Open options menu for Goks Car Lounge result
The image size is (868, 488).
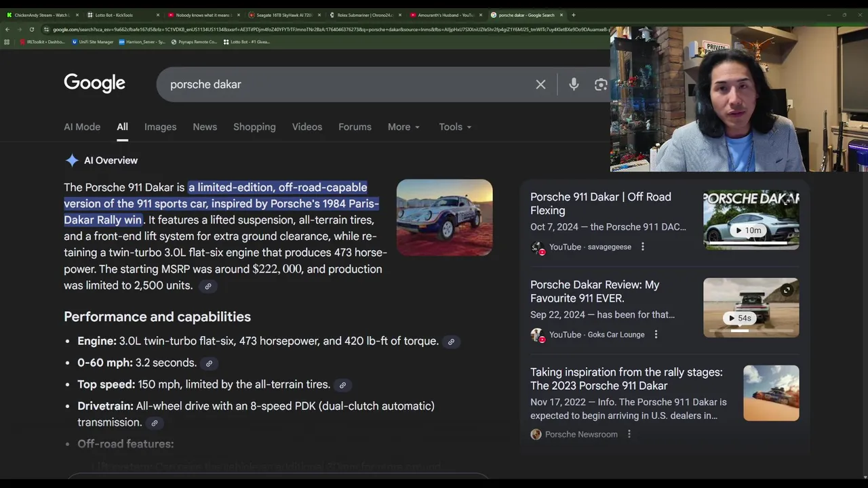656,334
